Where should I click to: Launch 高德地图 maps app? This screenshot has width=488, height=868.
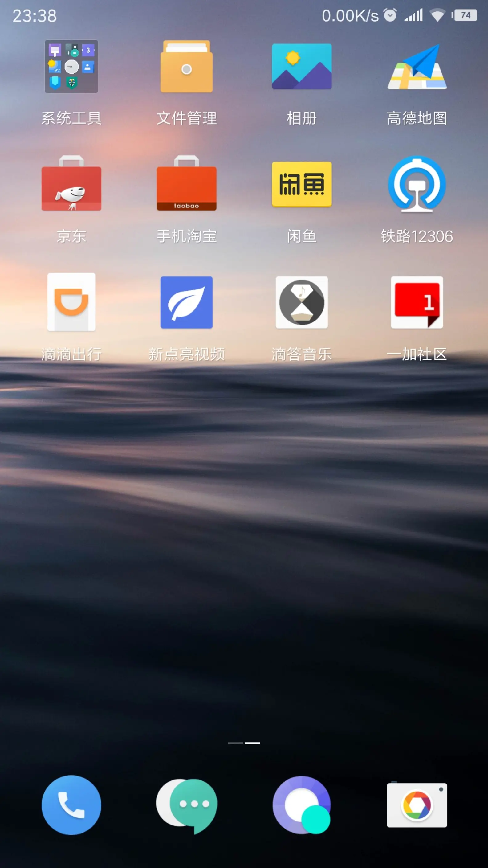[417, 66]
